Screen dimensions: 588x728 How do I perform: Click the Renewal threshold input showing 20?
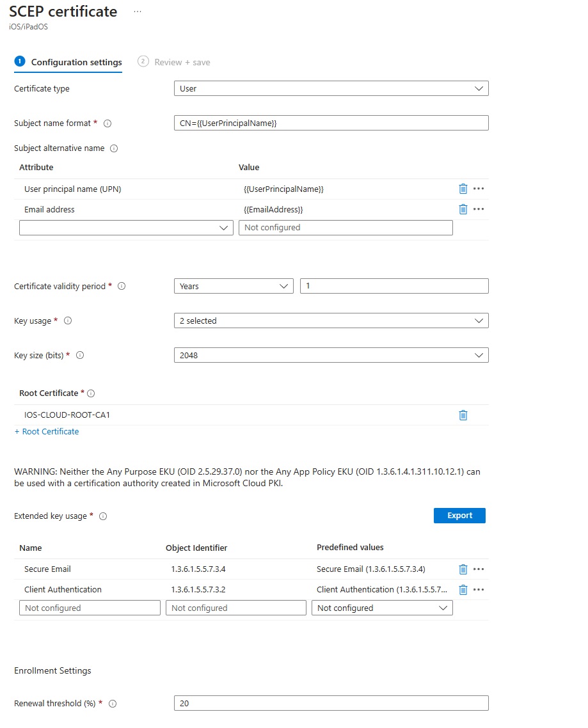click(331, 702)
